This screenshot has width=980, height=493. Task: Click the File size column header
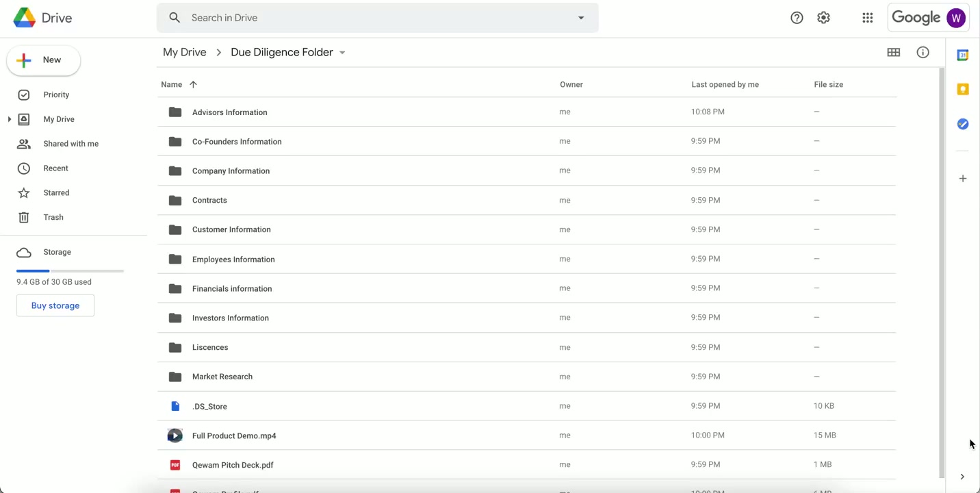tap(828, 84)
